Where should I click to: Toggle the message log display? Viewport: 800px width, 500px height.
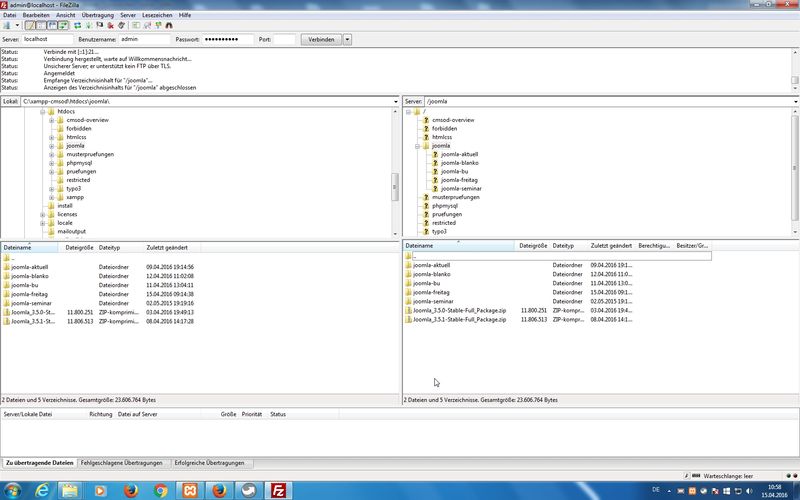pyautogui.click(x=29, y=25)
